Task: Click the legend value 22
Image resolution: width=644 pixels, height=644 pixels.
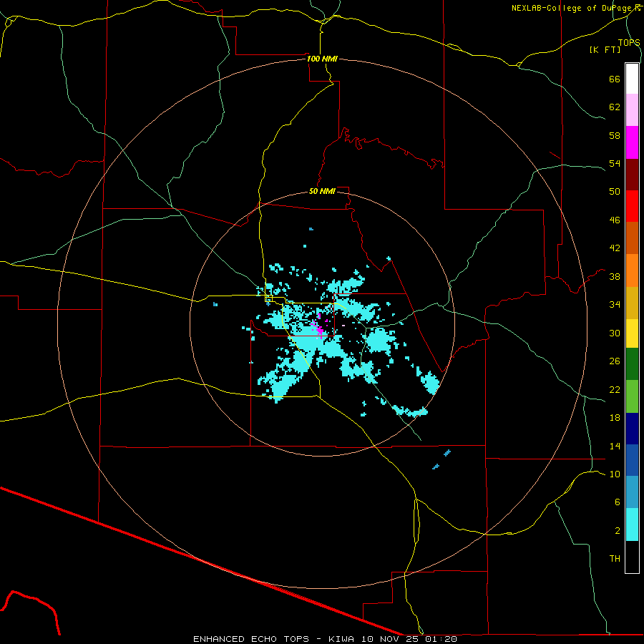Action: point(615,390)
